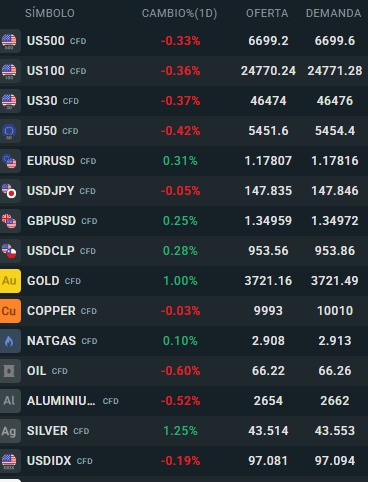Click the OFERTA column header

pos(267,13)
